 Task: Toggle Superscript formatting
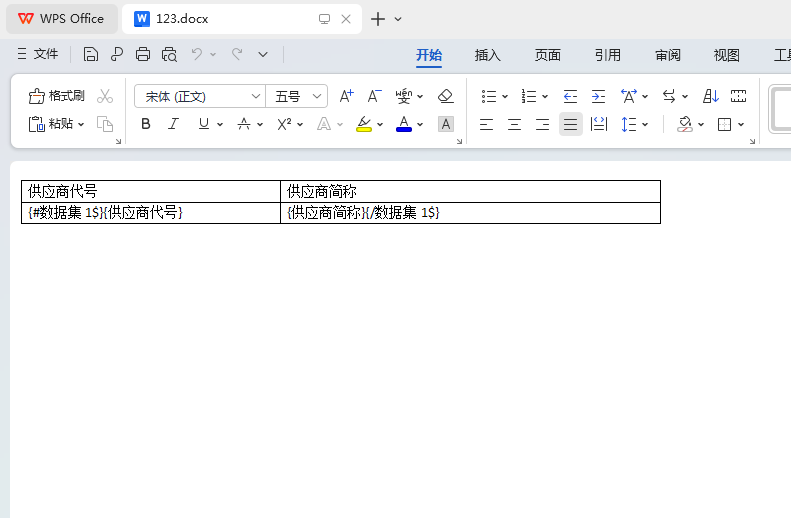click(284, 124)
